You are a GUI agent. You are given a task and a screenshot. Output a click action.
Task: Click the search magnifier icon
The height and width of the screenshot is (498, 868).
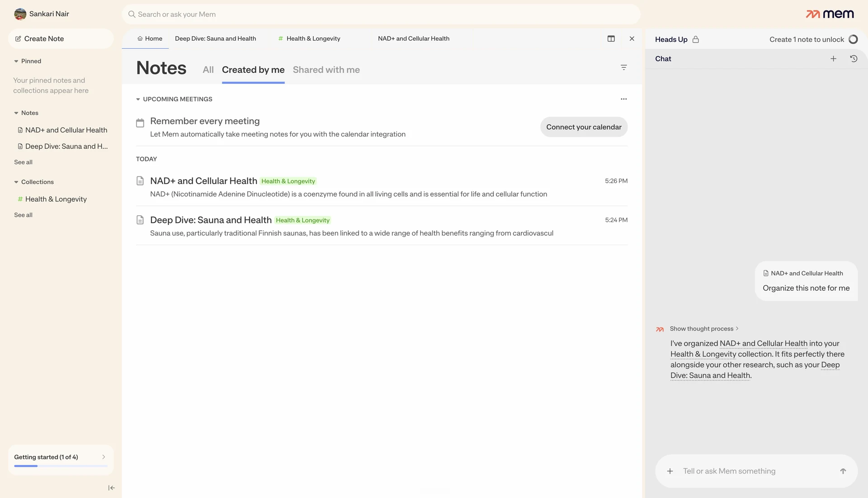click(132, 14)
